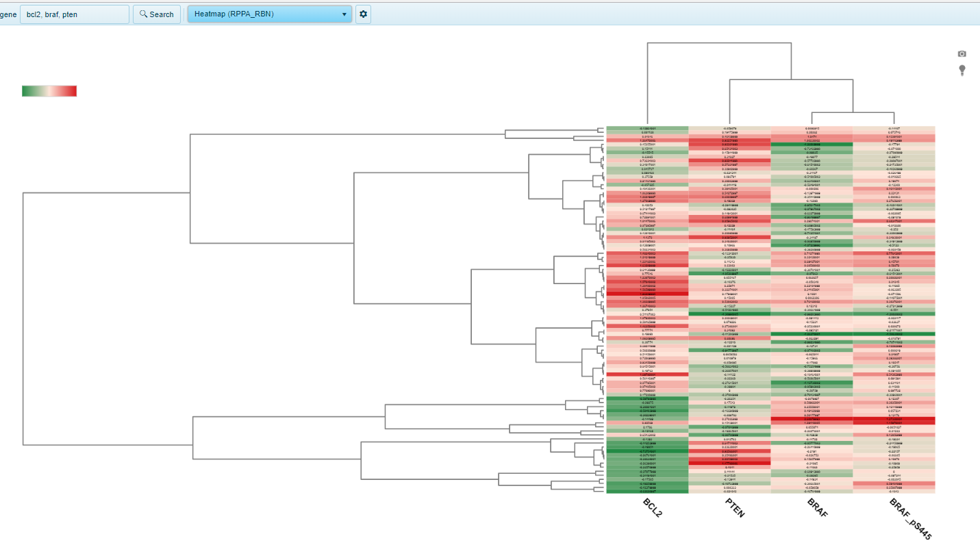Click the magnifier icon inside Search
The height and width of the screenshot is (545, 980).
click(x=142, y=14)
